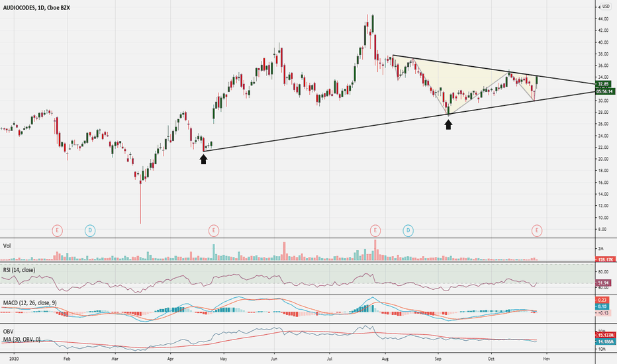Click the Nov label on time axis
Screen dimensions: 617x364
click(x=546, y=359)
